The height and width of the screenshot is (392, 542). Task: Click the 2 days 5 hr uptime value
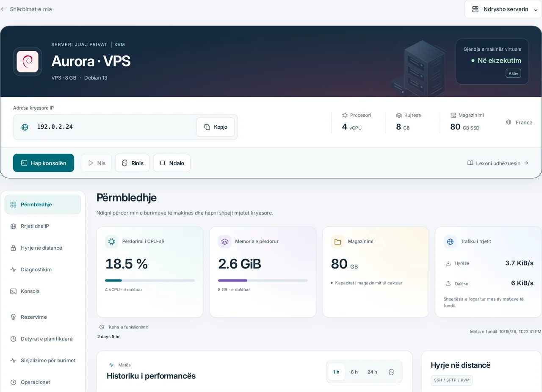click(108, 337)
